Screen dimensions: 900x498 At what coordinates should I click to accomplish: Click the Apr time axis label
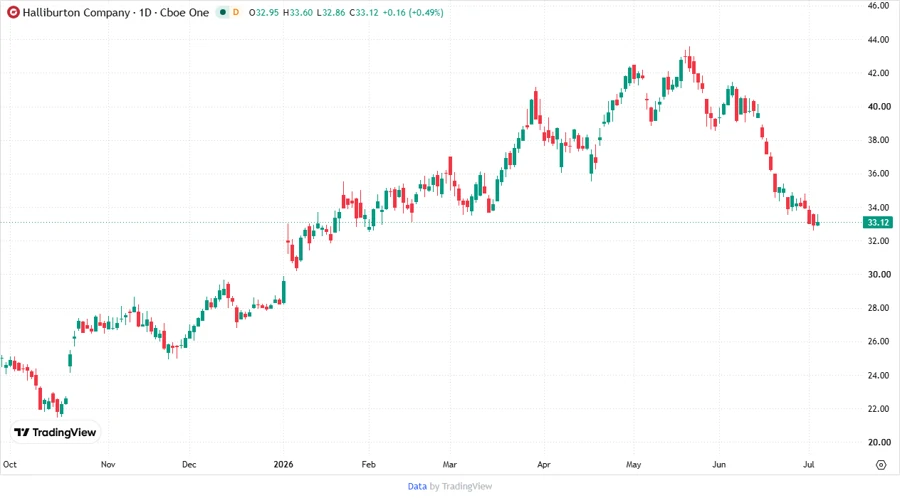[544, 464]
